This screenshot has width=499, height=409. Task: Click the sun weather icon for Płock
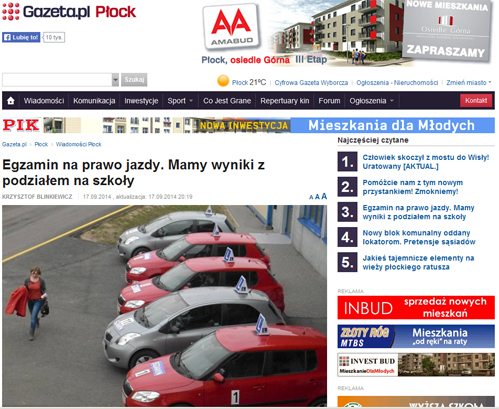click(x=223, y=81)
